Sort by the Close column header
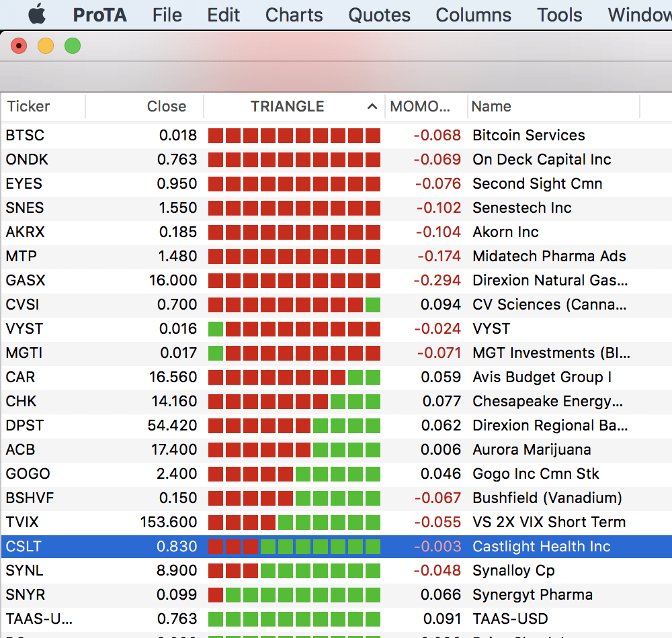 (x=166, y=107)
